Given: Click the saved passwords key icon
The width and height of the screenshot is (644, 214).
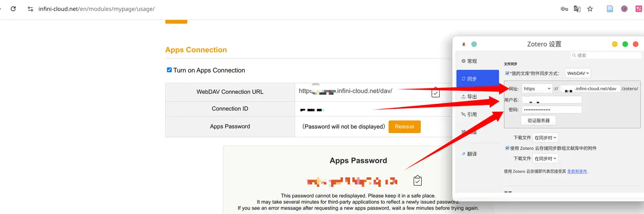Looking at the screenshot, I should (x=564, y=9).
